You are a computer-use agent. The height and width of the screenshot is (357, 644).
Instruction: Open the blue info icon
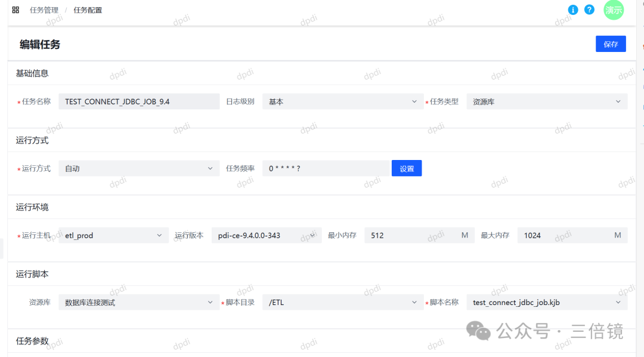(x=573, y=10)
